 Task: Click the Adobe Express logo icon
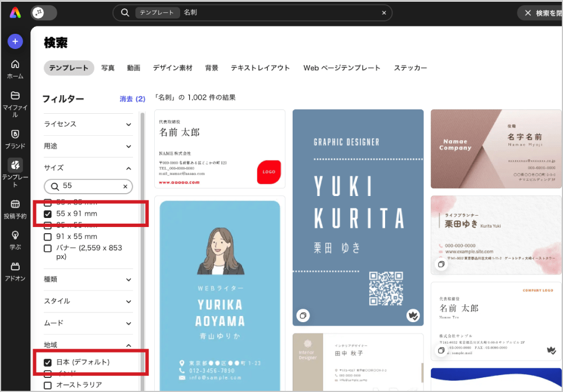[15, 12]
